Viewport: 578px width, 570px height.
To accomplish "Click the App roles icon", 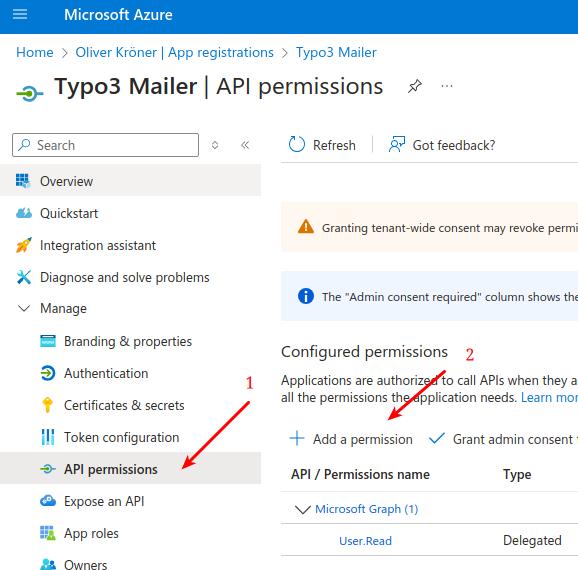I will click(48, 533).
